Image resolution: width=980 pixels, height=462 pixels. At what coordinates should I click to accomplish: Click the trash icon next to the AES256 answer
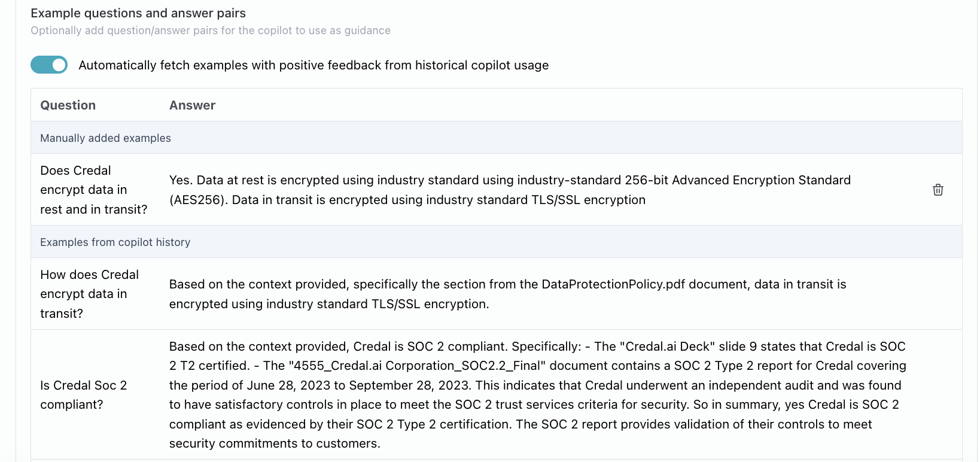[x=938, y=190]
